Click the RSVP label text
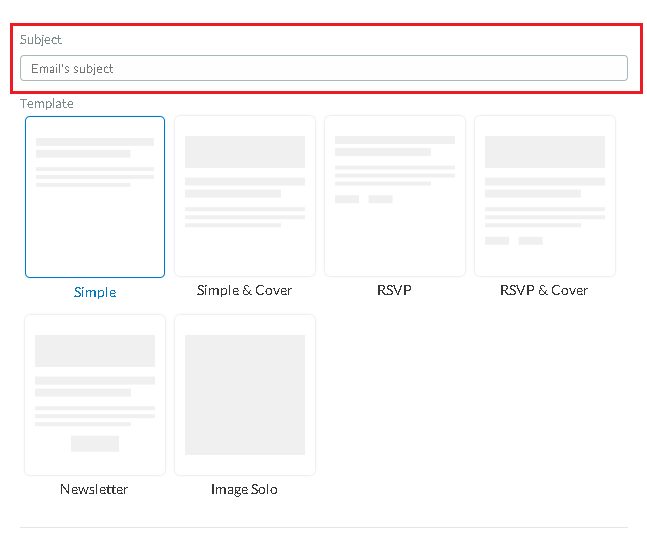Image resolution: width=647 pixels, height=535 pixels. 394,290
